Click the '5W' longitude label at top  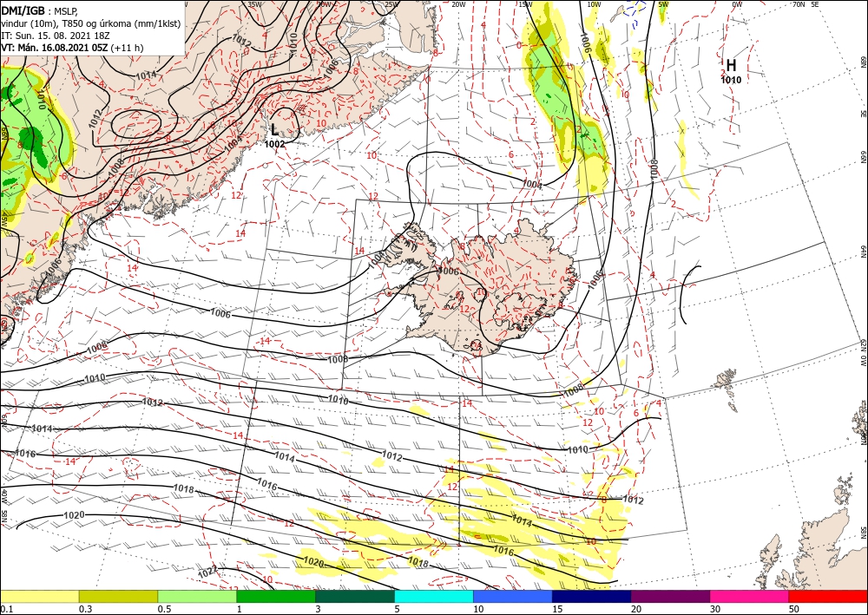(x=663, y=4)
